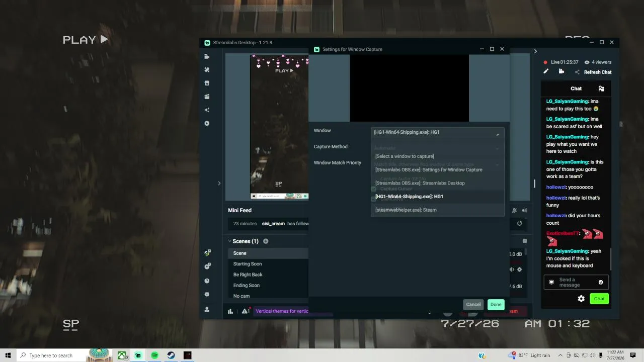Click the share icon beside Refresh Chat

(x=577, y=72)
